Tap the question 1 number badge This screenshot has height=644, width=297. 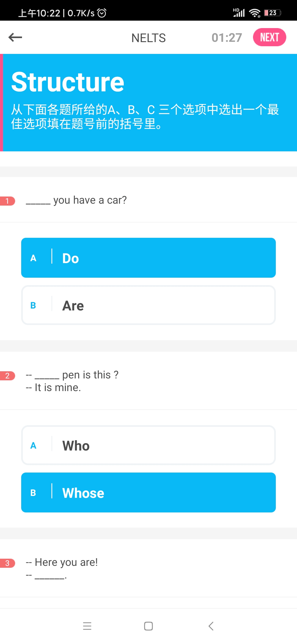pyautogui.click(x=7, y=201)
